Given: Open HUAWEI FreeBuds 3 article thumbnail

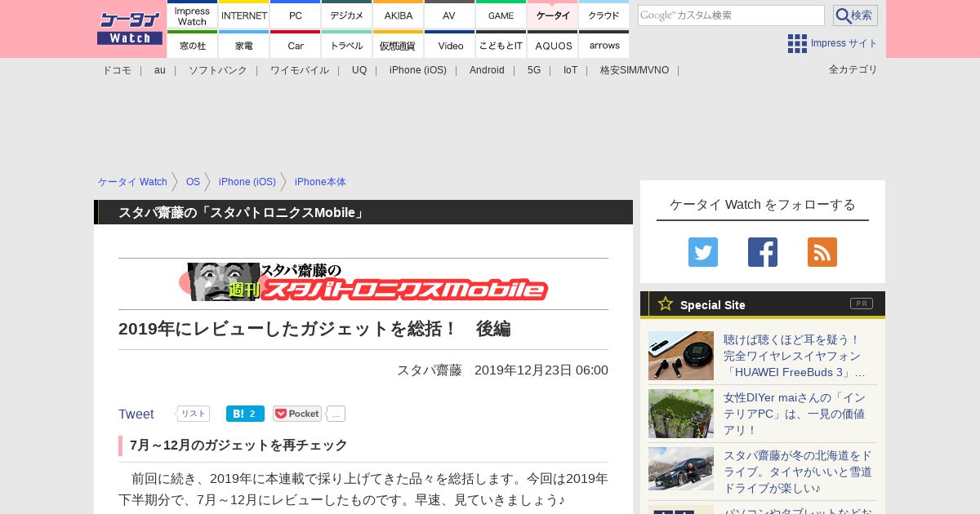Looking at the screenshot, I should click(681, 356).
